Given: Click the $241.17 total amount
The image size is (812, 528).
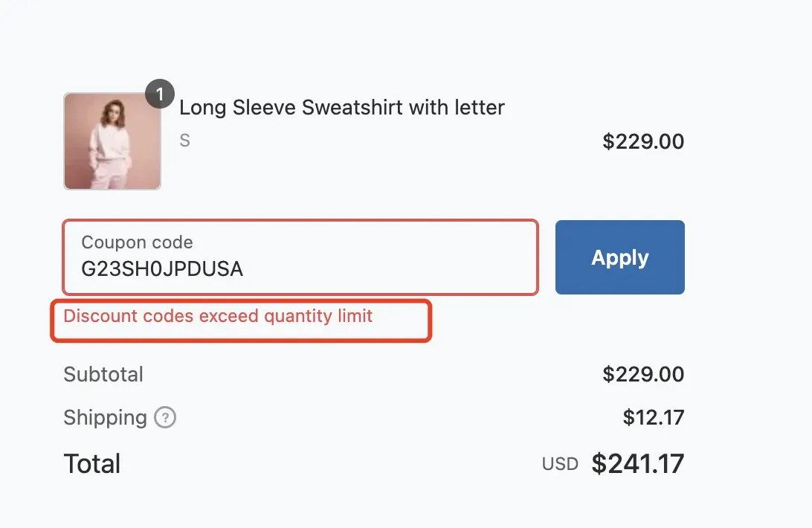Looking at the screenshot, I should click(x=637, y=464).
